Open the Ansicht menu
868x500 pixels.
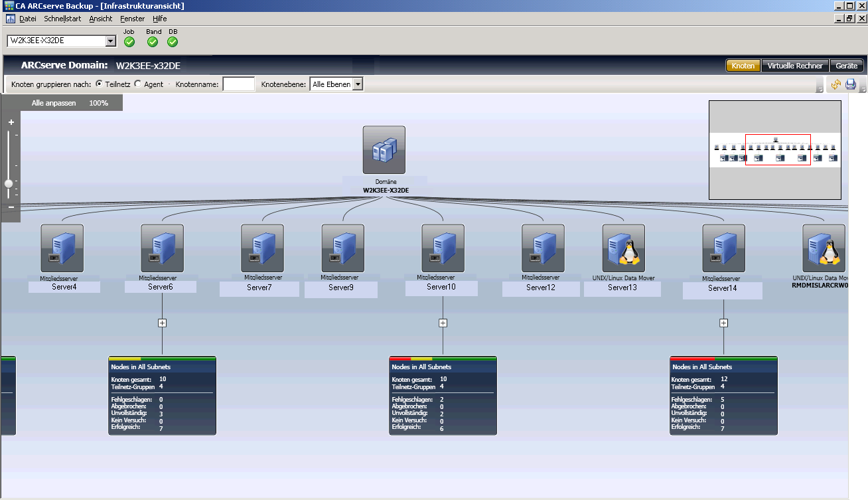[101, 19]
